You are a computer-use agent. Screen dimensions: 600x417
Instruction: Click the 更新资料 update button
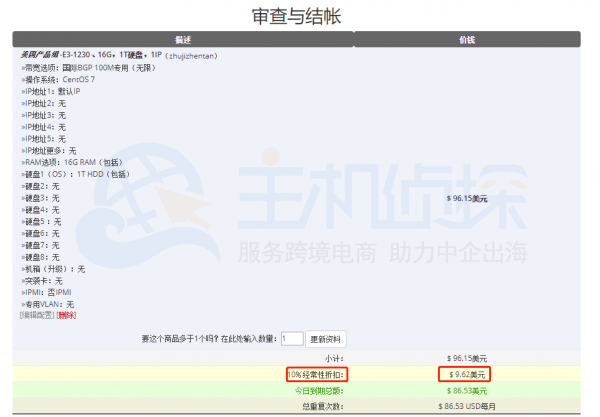pyautogui.click(x=326, y=339)
